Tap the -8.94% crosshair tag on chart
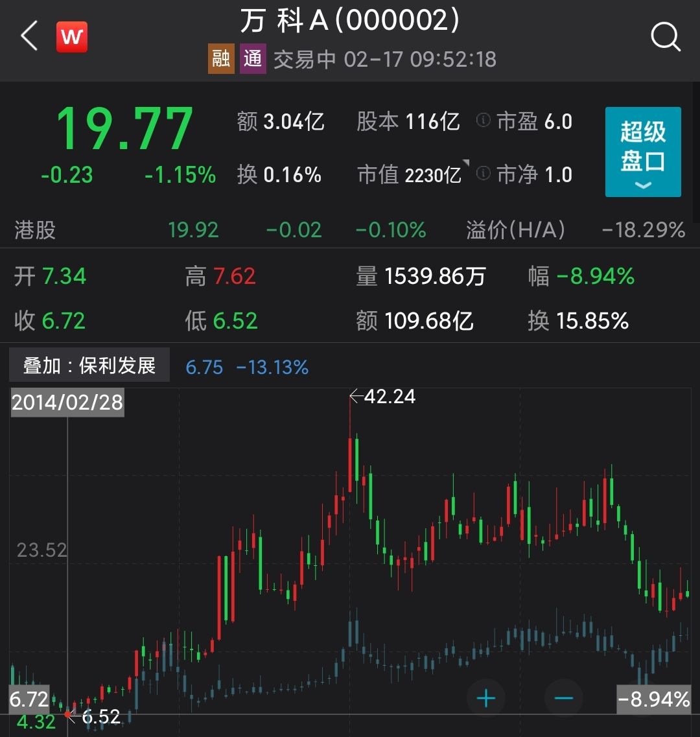The height and width of the screenshot is (737, 700). click(653, 699)
